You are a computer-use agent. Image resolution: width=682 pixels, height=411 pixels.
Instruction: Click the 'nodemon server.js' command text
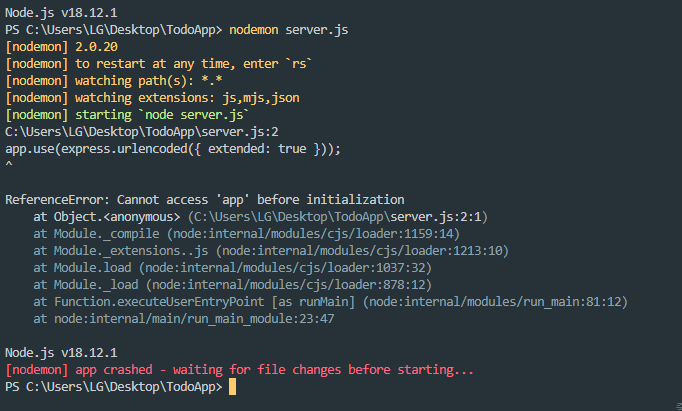pyautogui.click(x=289, y=30)
